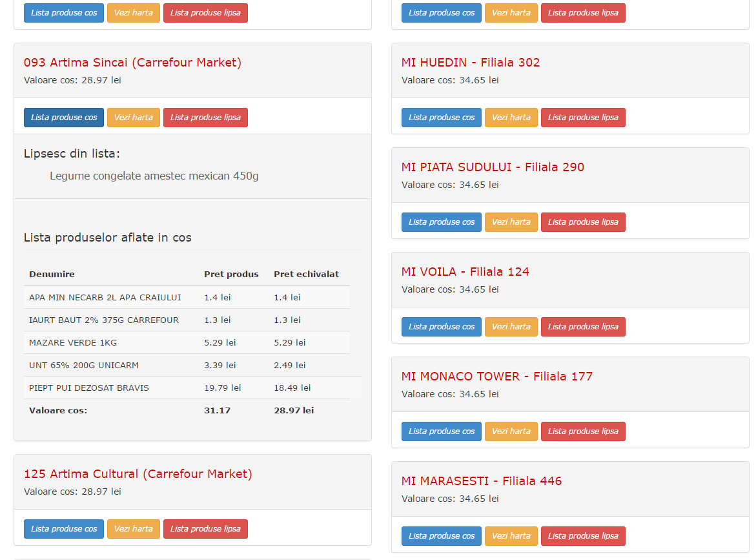
Task: Click Lipsesc din lista heading
Action: coord(72,153)
